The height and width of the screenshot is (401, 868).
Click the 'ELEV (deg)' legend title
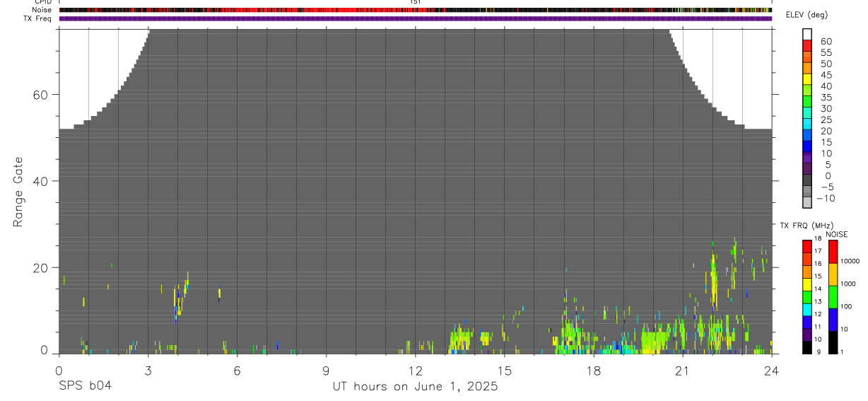807,15
